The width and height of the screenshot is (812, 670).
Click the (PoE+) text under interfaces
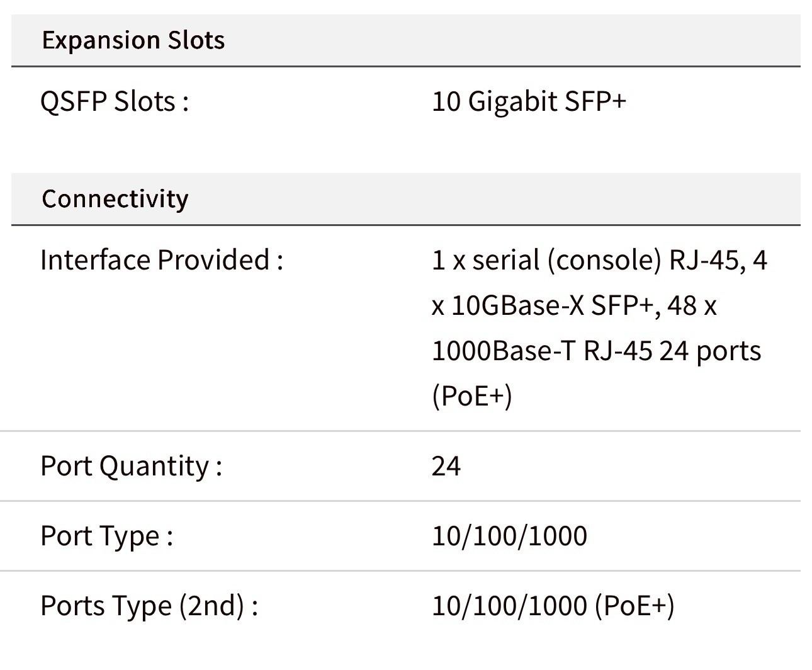tap(472, 396)
